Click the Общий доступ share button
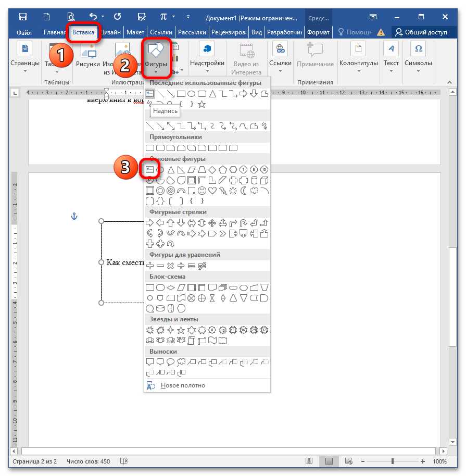 (422, 32)
